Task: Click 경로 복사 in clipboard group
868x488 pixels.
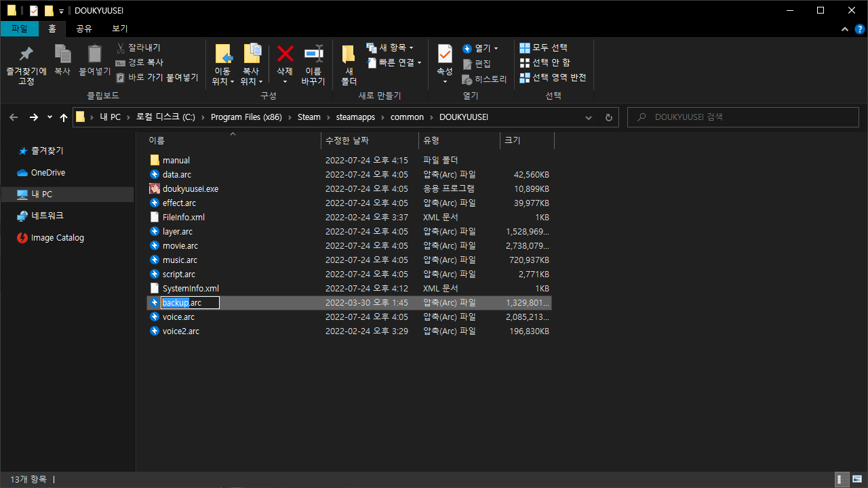Action: (x=140, y=62)
